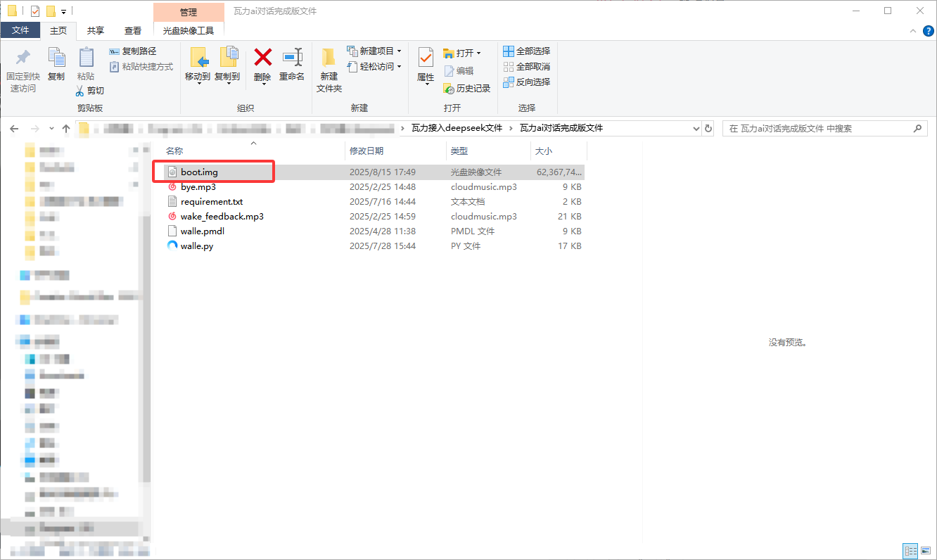937x560 pixels.
Task: Click the New folder icon
Action: coord(329,58)
